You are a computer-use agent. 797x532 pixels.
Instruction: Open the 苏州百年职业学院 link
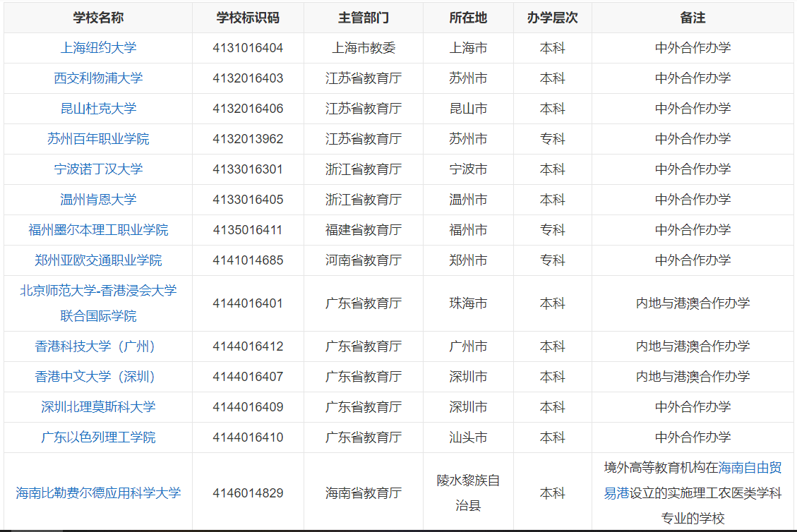point(98,139)
